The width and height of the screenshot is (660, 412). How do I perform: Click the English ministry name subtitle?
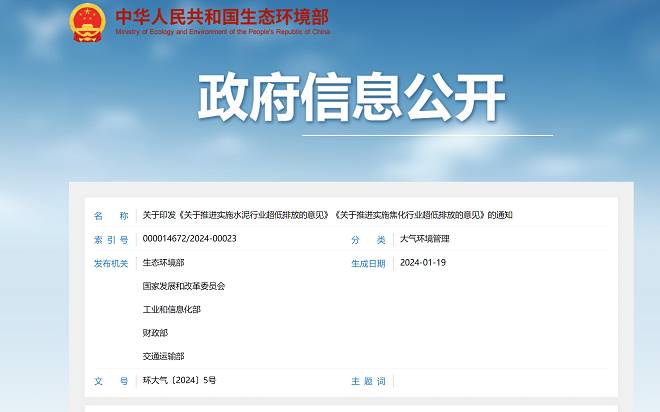pos(222,31)
